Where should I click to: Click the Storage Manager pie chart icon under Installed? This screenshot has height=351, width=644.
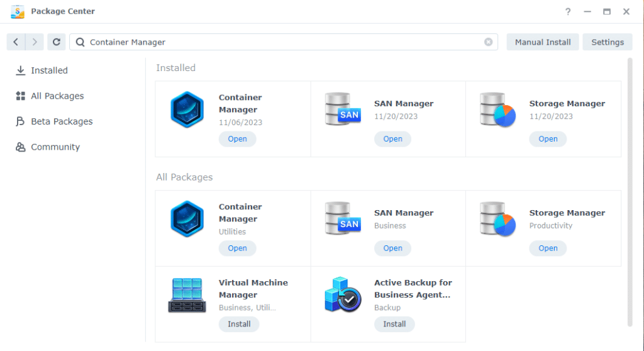497,109
